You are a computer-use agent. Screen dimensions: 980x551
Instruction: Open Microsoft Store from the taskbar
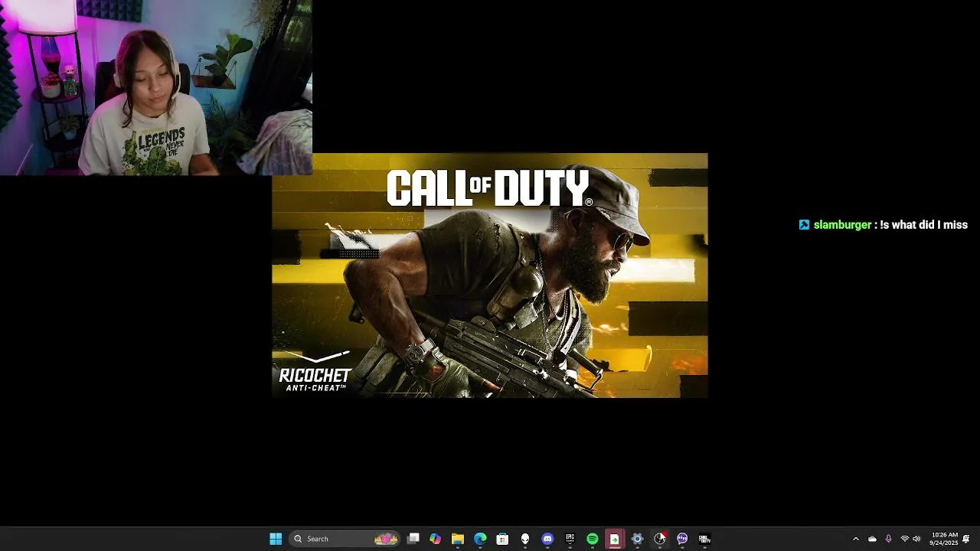pos(502,539)
